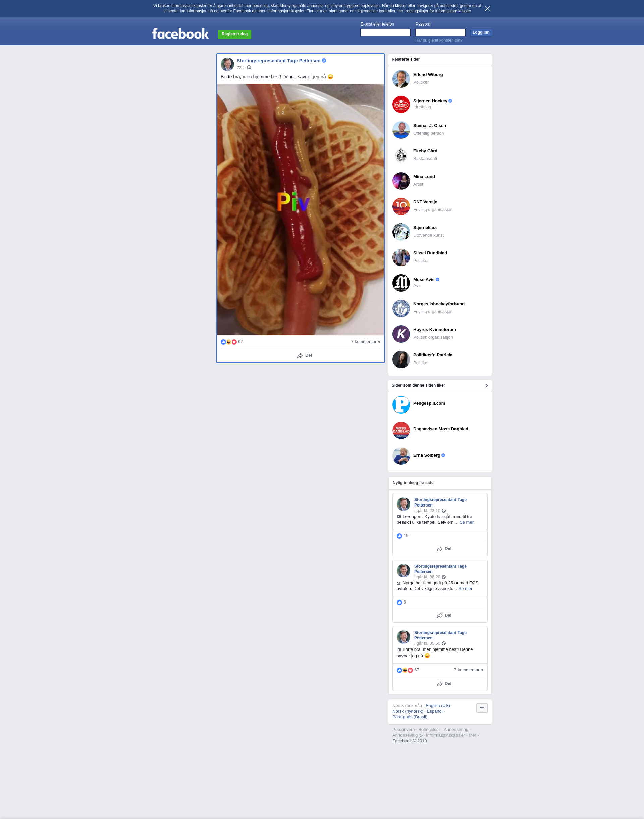Screen dimensions: 644x819
Task: Open the waffle and hot dog photo
Action: click(301, 209)
